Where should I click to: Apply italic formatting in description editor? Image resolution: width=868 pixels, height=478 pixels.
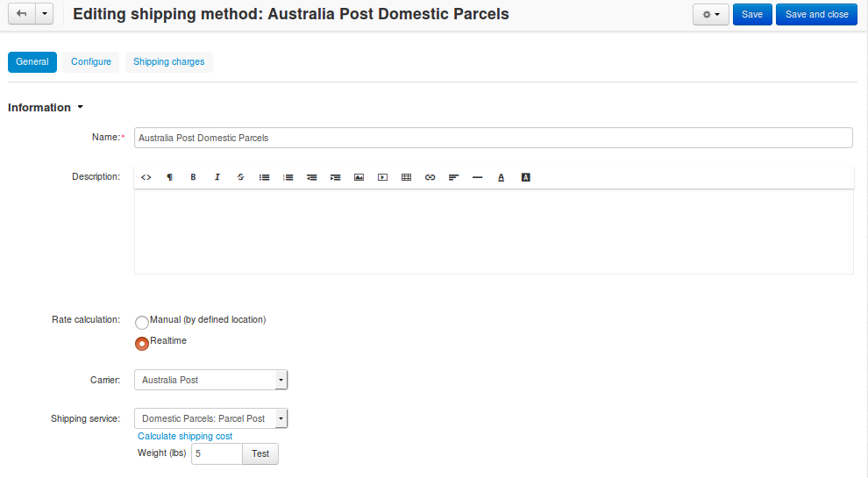pos(217,177)
